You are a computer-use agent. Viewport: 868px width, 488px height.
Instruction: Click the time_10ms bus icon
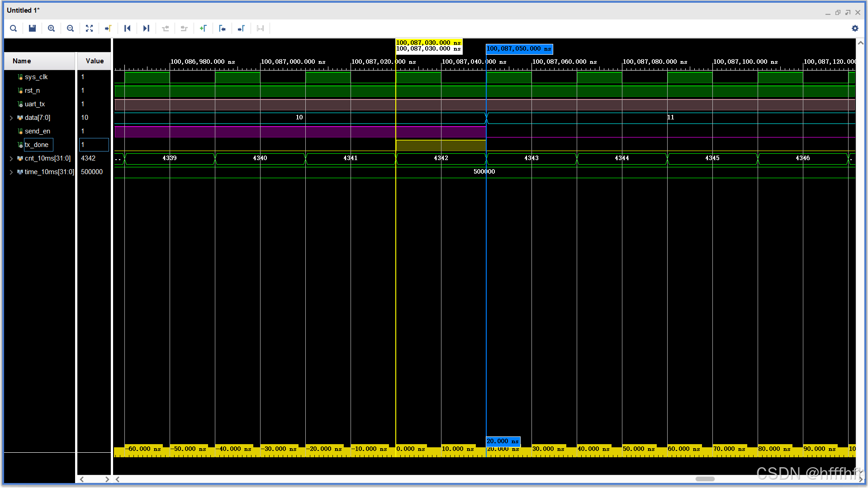tap(20, 172)
